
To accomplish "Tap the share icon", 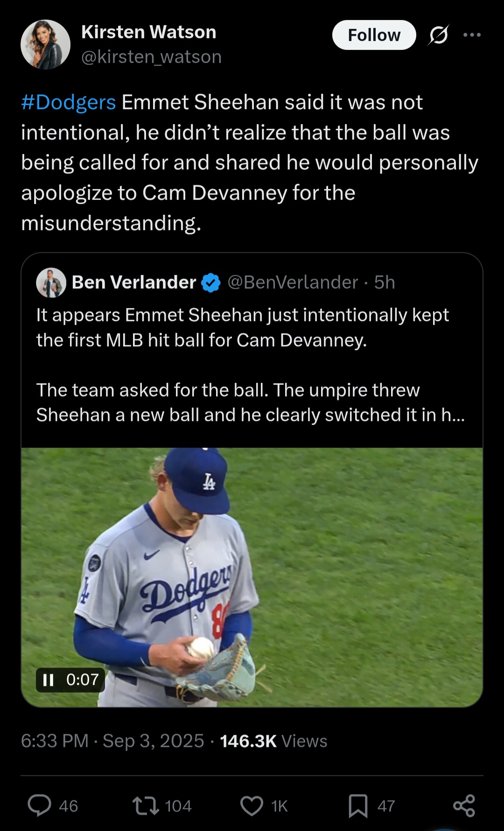I will pyautogui.click(x=464, y=805).
